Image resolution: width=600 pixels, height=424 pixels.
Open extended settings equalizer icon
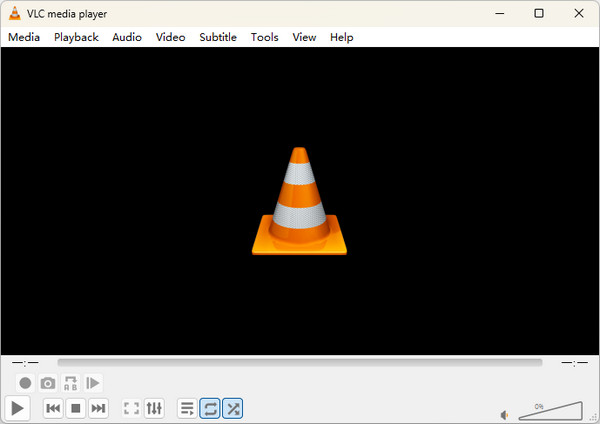[154, 408]
